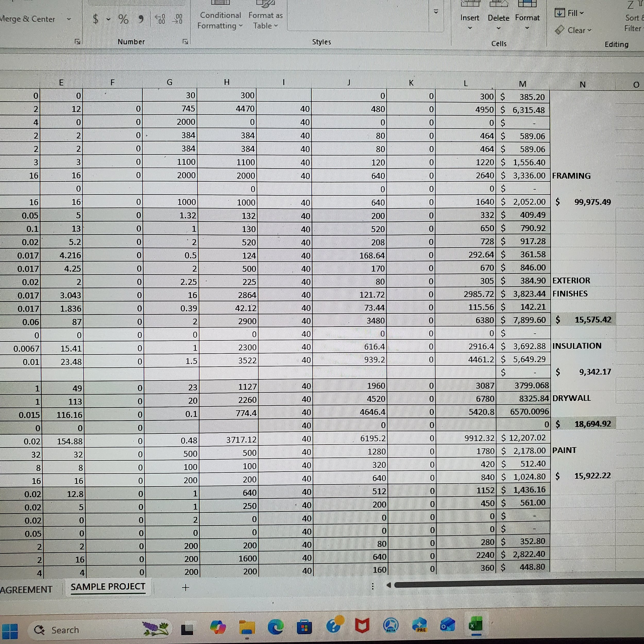Click the scroll-left arrow on horizontal scrollbar
Image resolution: width=644 pixels, height=644 pixels.
point(388,585)
